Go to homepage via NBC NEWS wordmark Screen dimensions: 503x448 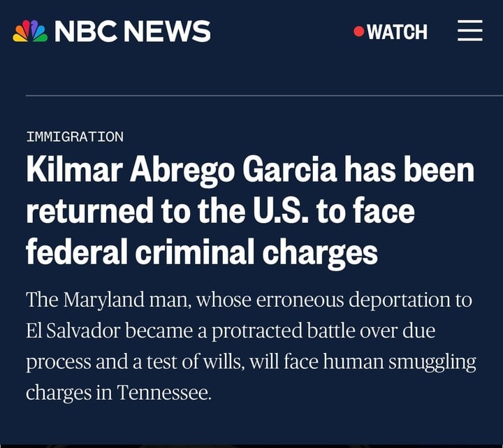(x=133, y=31)
